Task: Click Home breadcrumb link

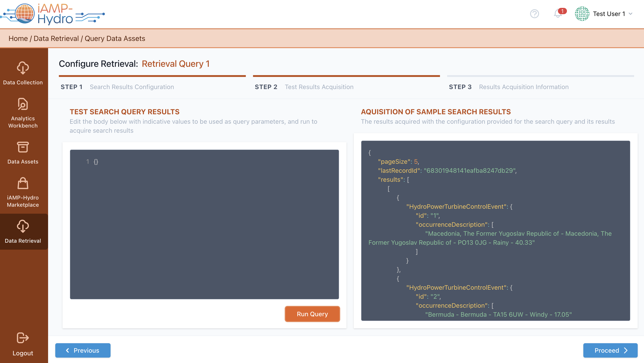Action: 18,38
